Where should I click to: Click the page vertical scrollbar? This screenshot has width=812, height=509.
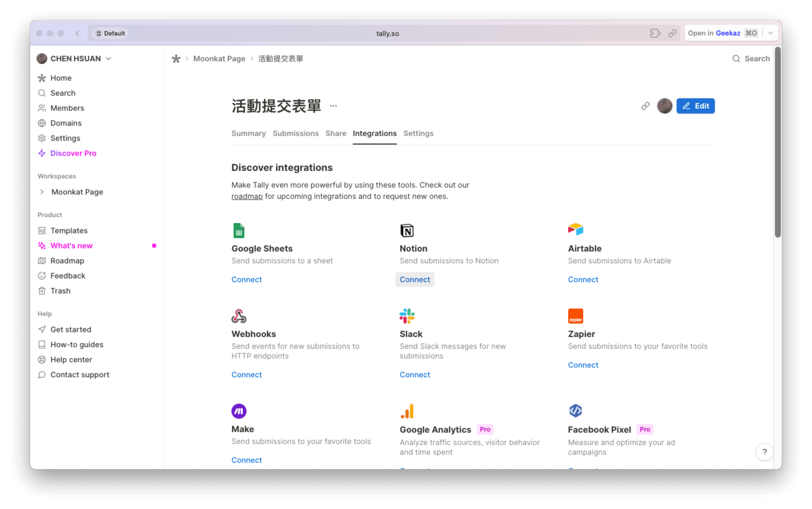777,142
